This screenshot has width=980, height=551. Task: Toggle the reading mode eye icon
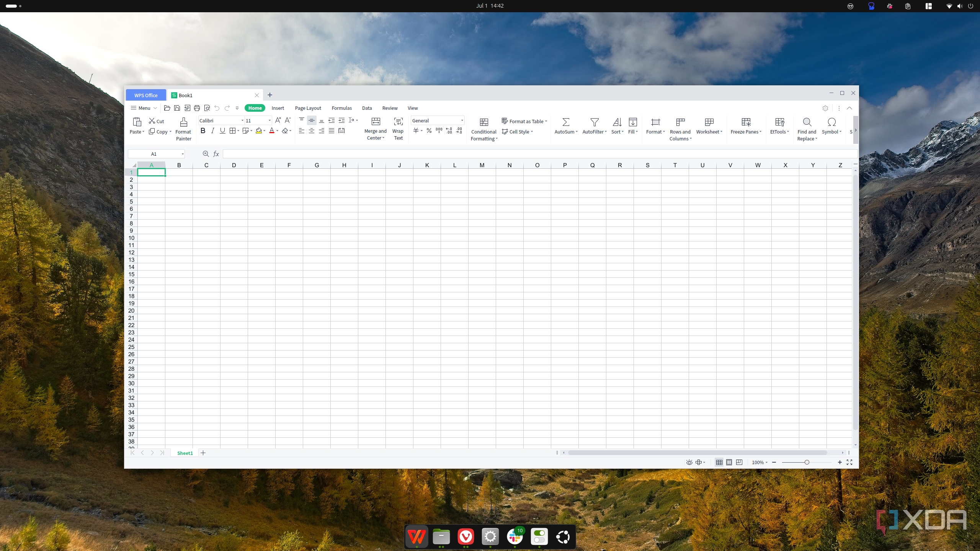point(689,462)
